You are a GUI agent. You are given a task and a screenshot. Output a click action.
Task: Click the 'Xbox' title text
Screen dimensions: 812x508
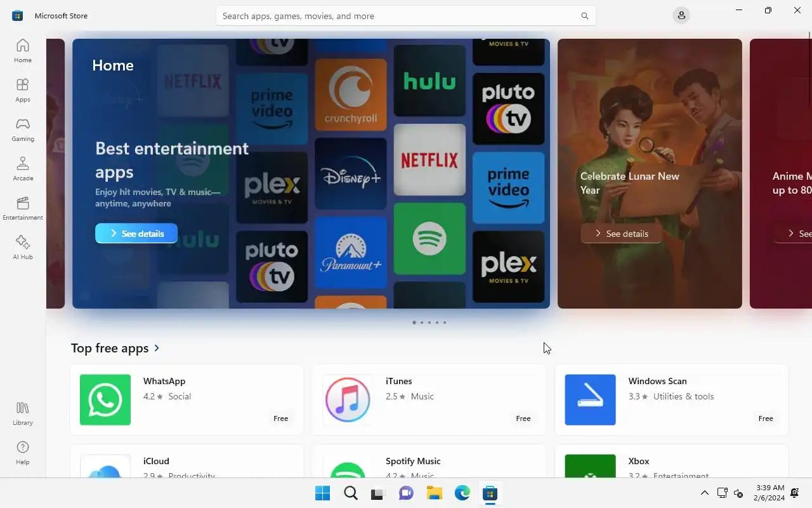pos(639,461)
